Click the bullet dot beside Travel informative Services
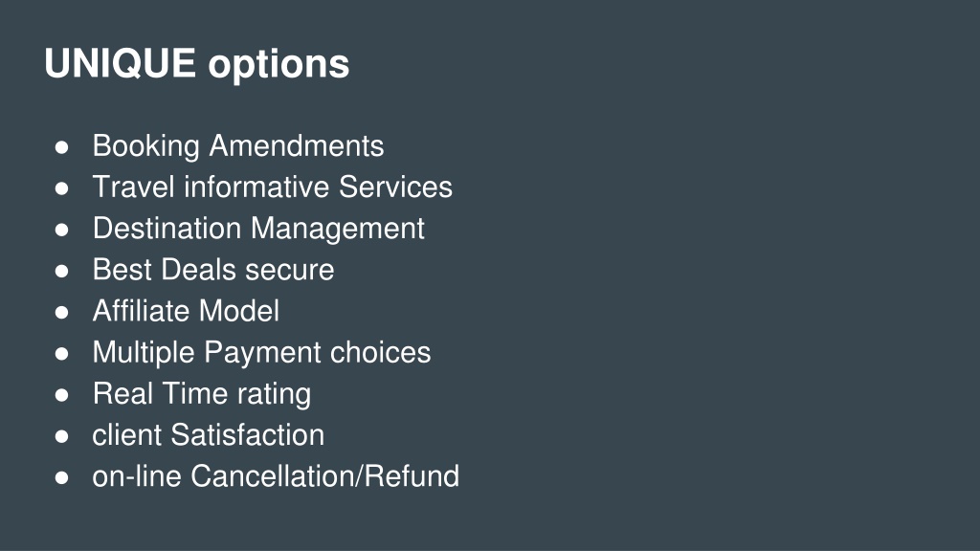 pos(61,189)
